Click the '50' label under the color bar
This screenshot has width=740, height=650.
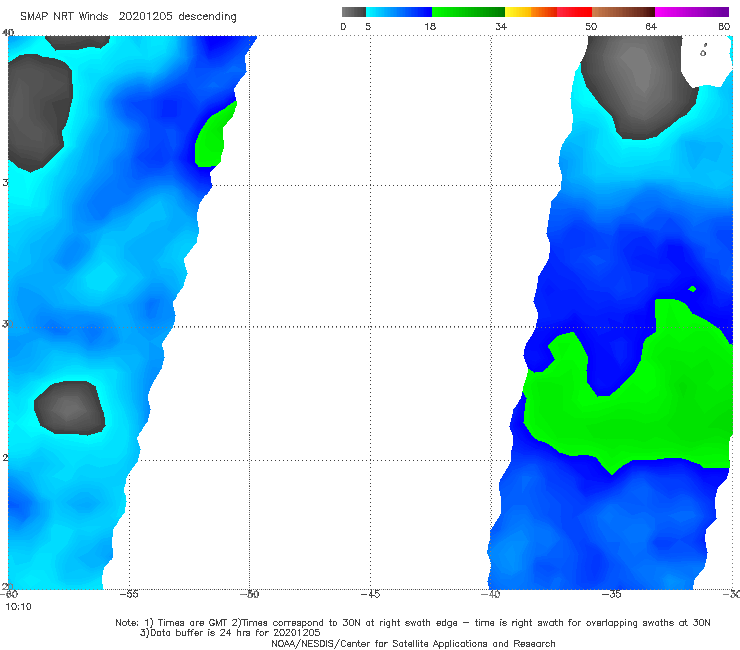591,27
